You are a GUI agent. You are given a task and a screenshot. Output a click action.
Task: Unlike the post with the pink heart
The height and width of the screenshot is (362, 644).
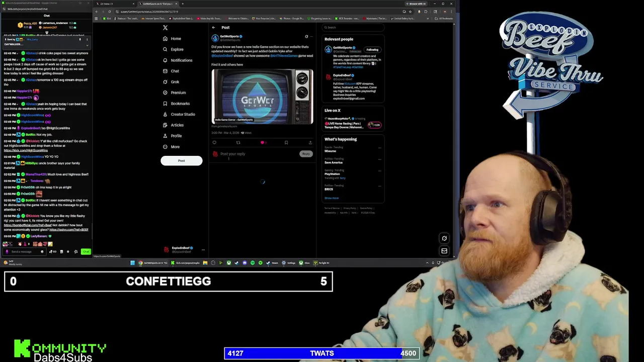(262, 143)
